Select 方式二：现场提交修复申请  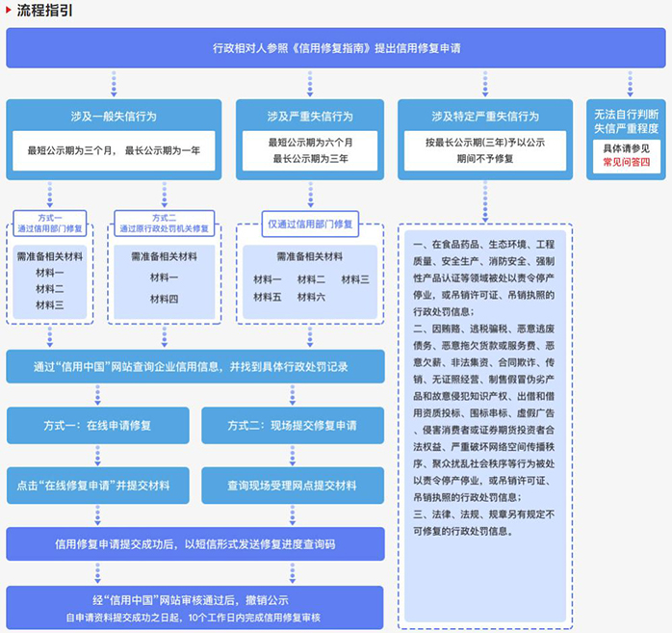[293, 426]
